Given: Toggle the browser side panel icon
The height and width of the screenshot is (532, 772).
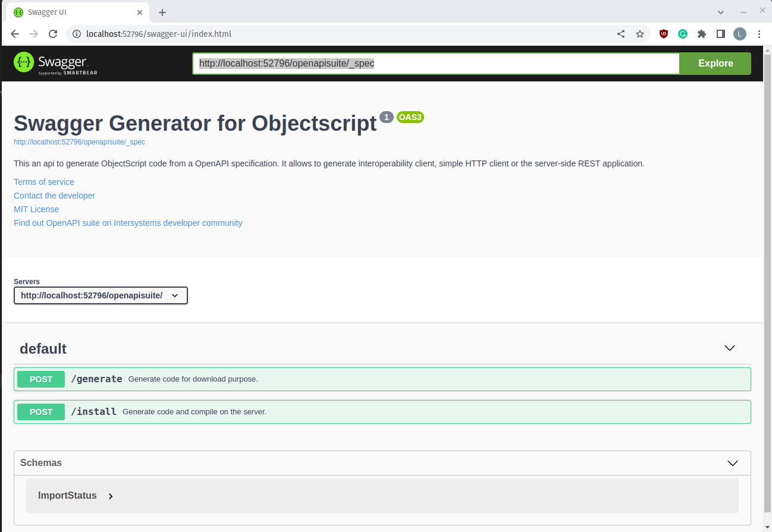Looking at the screenshot, I should 721,34.
